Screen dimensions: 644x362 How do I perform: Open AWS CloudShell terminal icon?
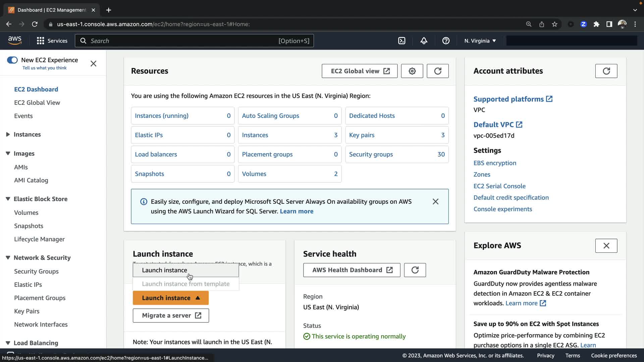pyautogui.click(x=401, y=41)
